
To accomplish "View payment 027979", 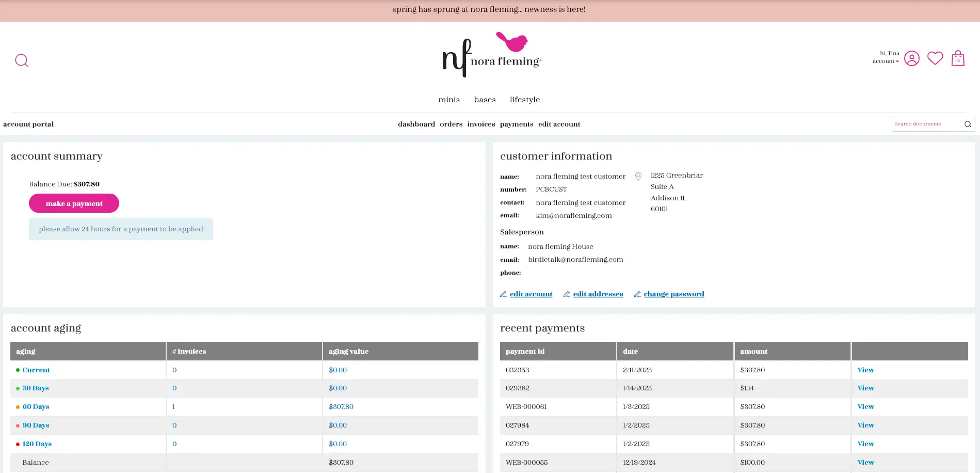I will (x=865, y=444).
